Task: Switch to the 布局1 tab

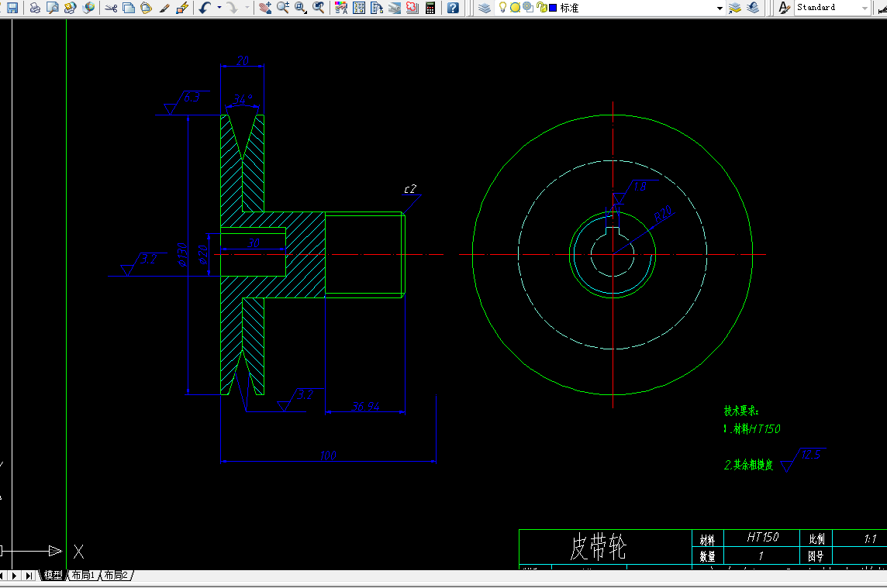Action: pos(83,575)
